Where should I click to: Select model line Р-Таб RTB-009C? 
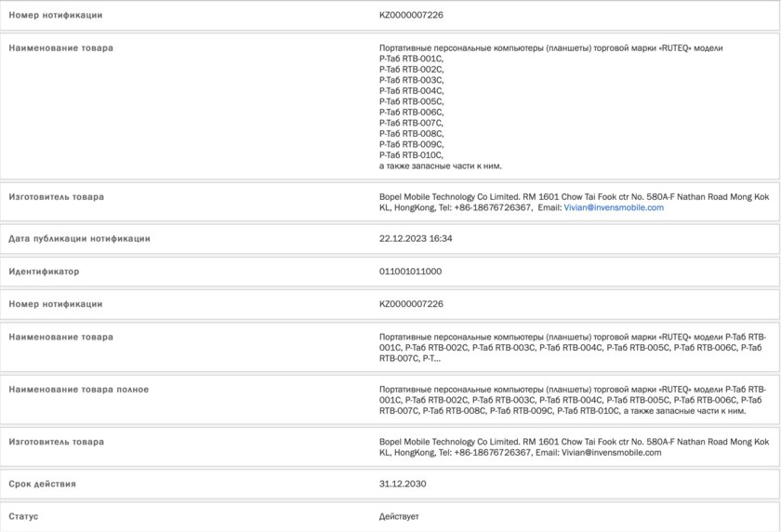(x=411, y=144)
